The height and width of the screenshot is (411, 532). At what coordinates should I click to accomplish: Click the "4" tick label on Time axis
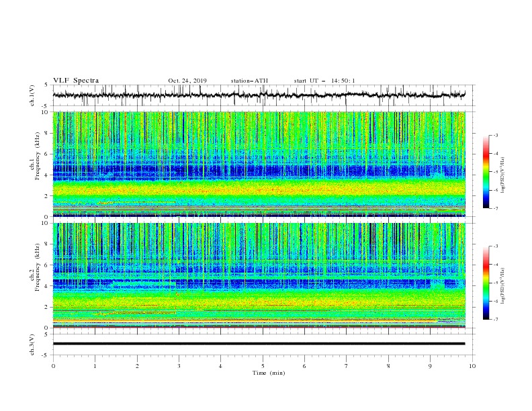click(220, 366)
